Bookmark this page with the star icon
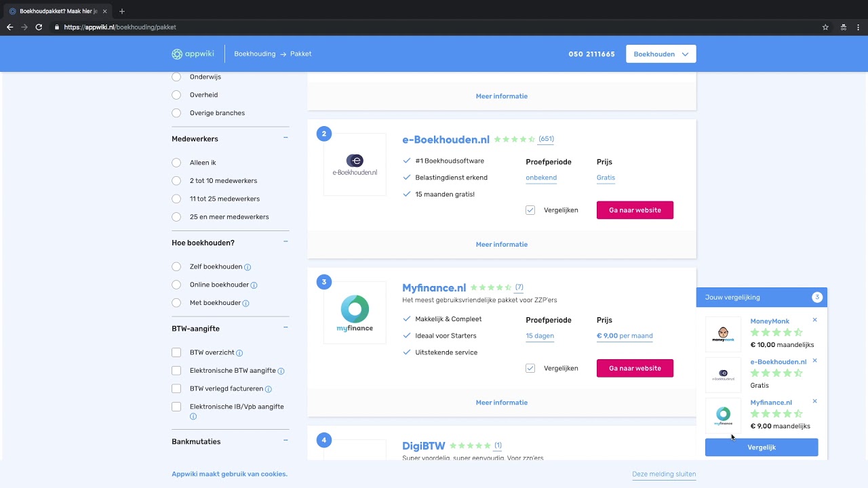 [x=825, y=27]
